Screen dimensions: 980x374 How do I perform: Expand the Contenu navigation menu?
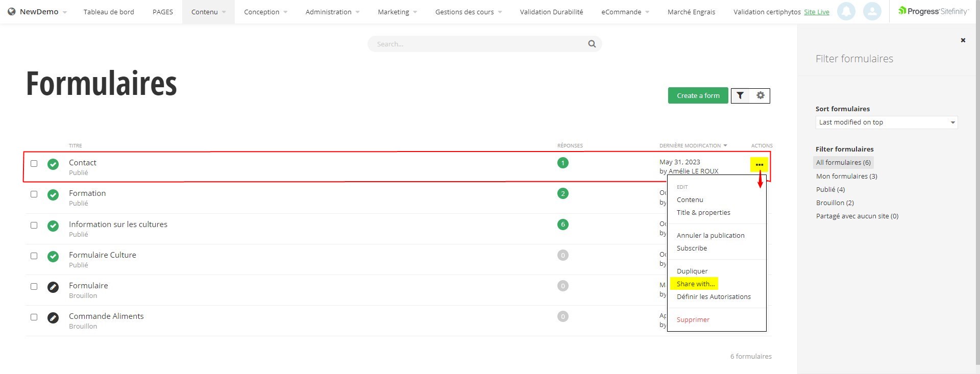(x=208, y=12)
